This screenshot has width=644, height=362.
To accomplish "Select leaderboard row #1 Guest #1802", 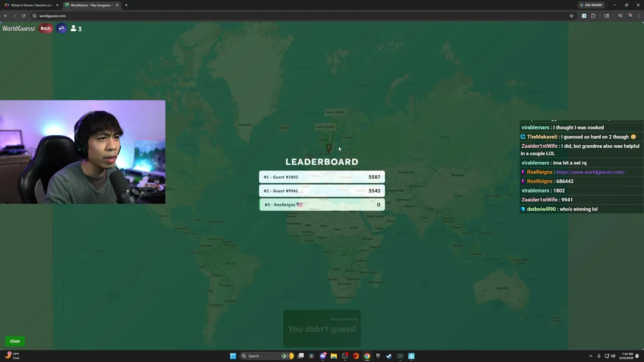I will pos(322,177).
